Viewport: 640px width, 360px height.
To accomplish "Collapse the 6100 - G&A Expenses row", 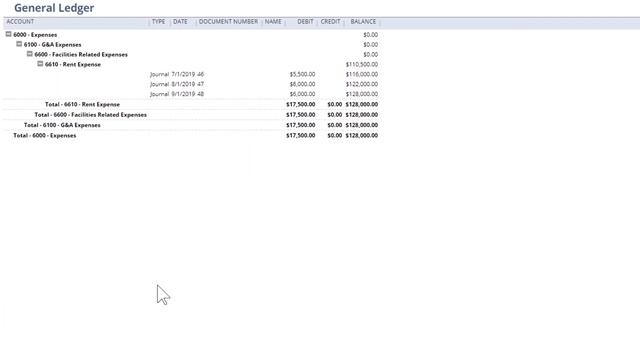I will (19, 44).
